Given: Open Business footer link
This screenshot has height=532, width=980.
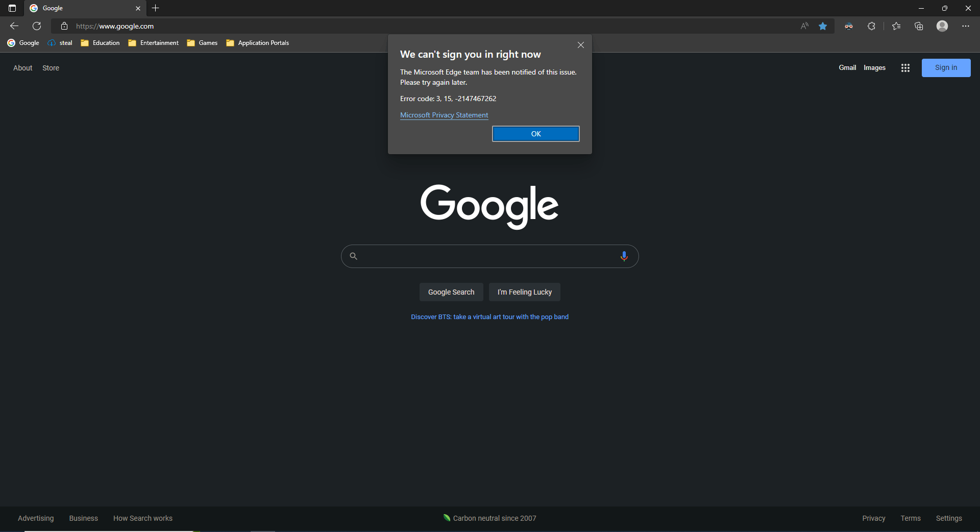Looking at the screenshot, I should coord(84,518).
